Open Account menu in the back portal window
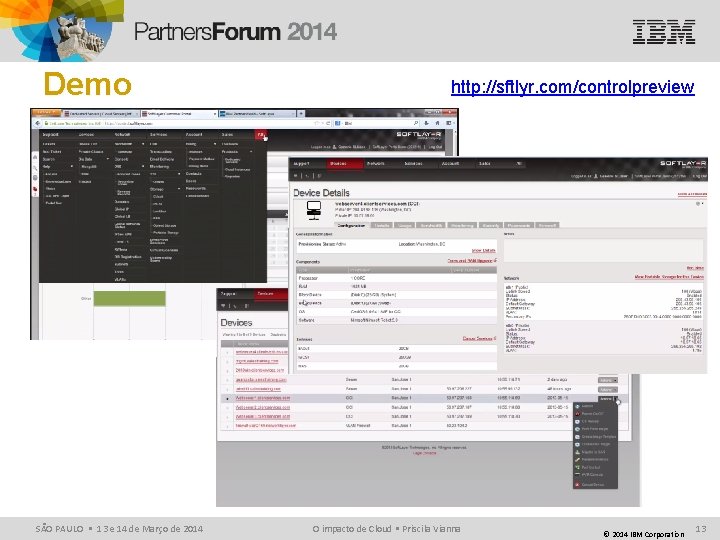The height and width of the screenshot is (540, 720). click(x=194, y=135)
